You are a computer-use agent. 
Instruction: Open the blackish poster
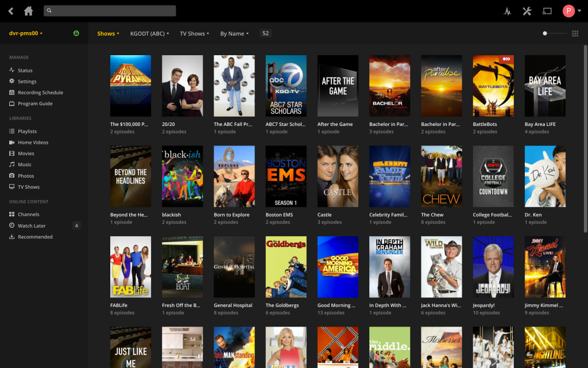pos(182,176)
